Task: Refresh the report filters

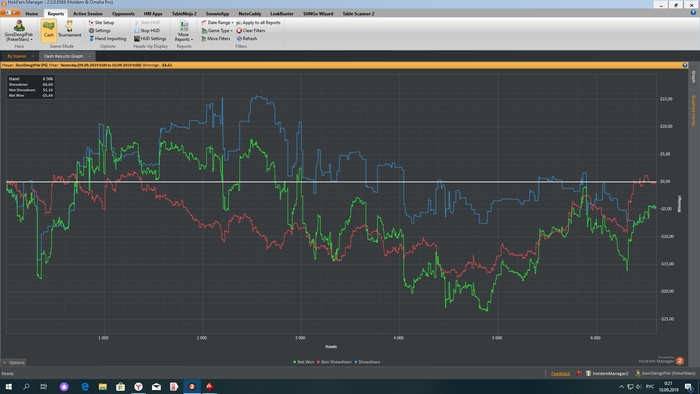Action: click(246, 38)
